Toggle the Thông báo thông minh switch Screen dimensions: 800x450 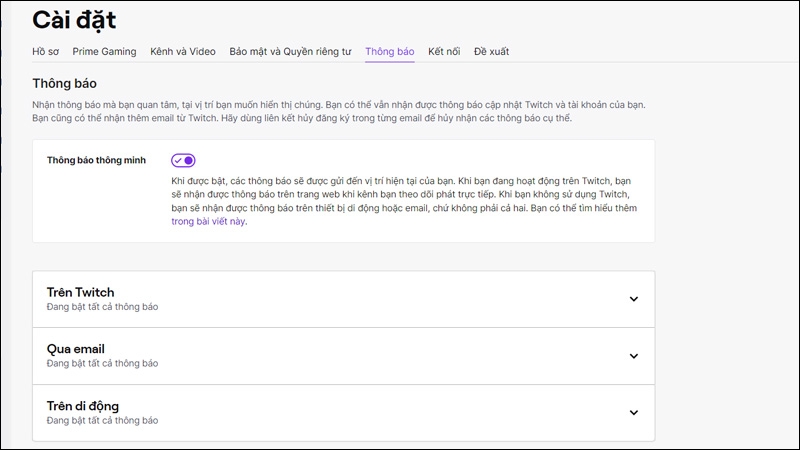click(x=183, y=160)
